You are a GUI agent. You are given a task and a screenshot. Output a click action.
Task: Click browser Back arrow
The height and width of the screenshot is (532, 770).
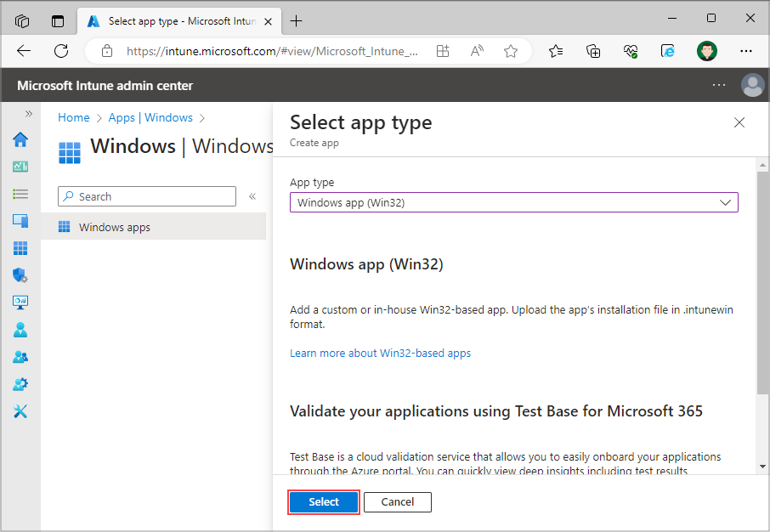pyautogui.click(x=24, y=51)
